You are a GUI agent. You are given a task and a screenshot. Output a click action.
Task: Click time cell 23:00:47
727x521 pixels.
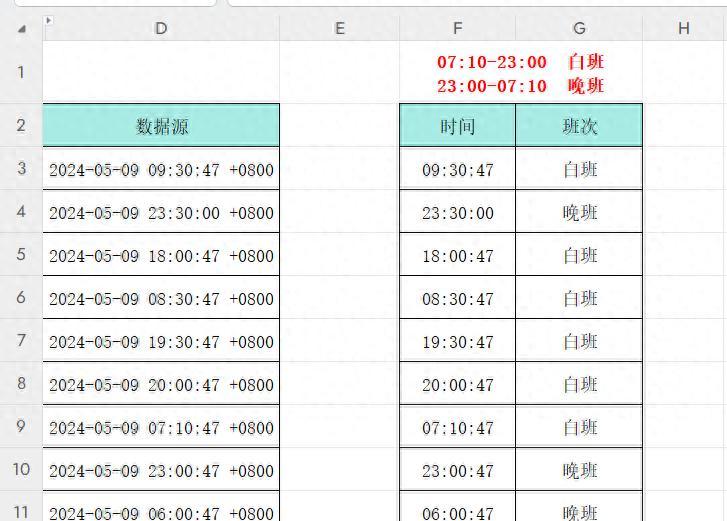tap(457, 469)
